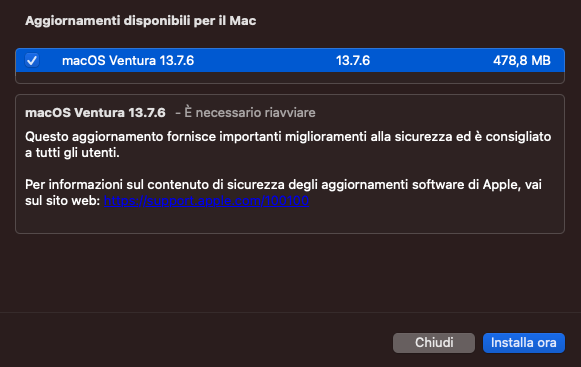
Task: Click the Installa ora button
Action: click(524, 343)
